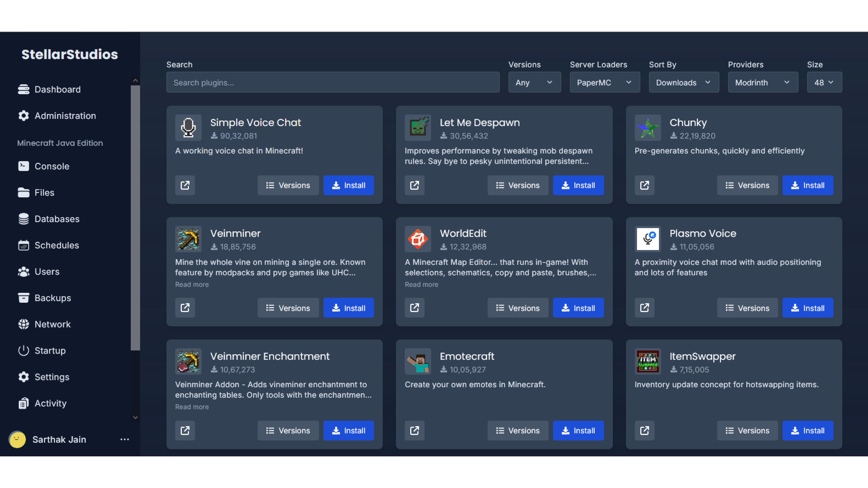Install the Let Me Despawn plugin

[578, 185]
